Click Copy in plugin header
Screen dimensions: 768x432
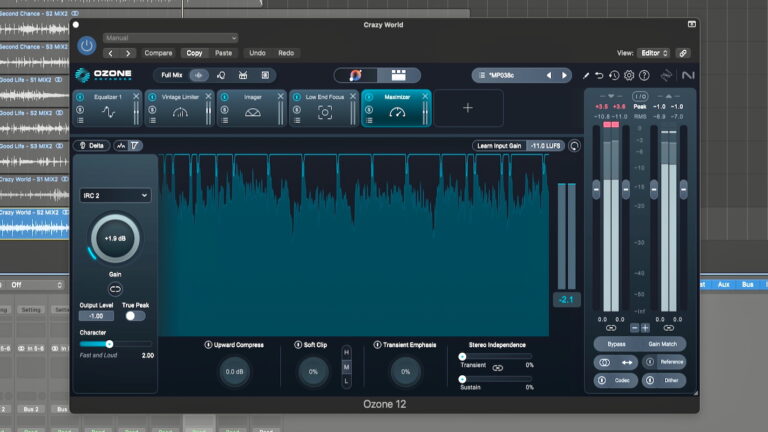[x=194, y=53]
